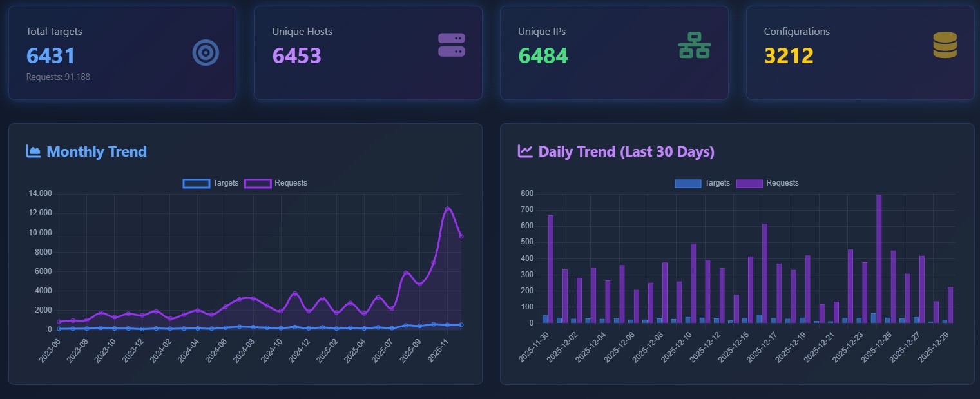Click the Configurations value 3212
The height and width of the screenshot is (399, 980).
789,56
